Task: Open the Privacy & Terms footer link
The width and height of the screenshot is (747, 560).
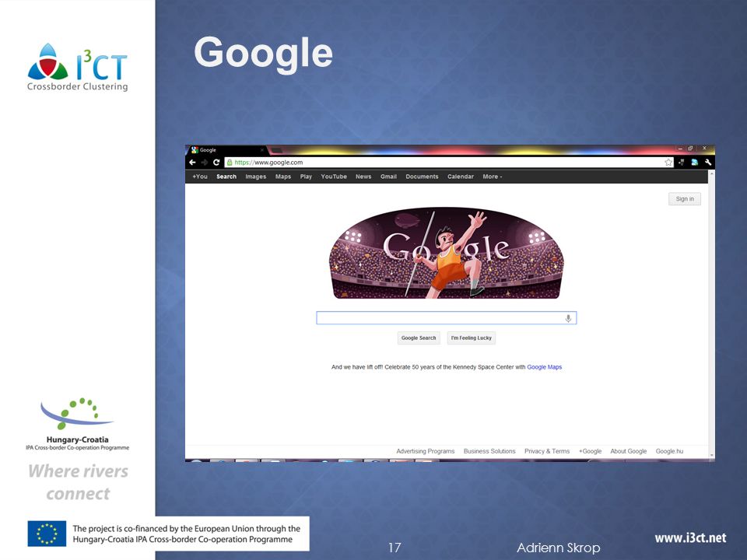Action: [547, 451]
